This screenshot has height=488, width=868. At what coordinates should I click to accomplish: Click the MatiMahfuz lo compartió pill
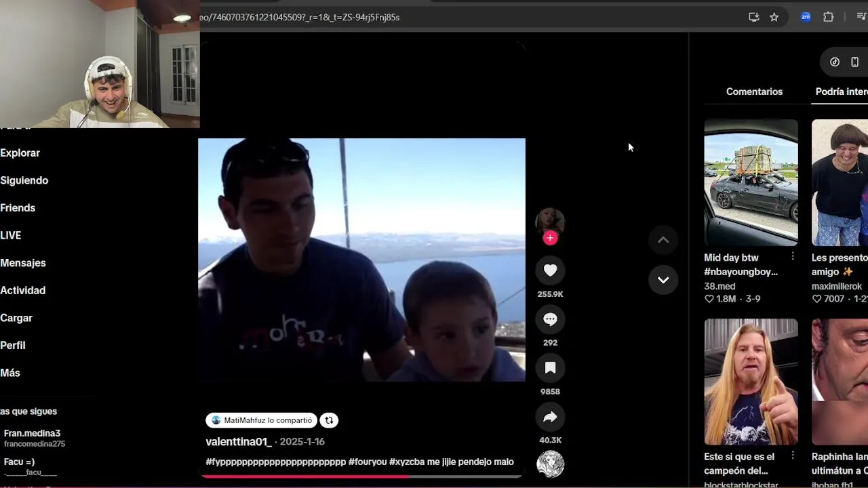[261, 420]
